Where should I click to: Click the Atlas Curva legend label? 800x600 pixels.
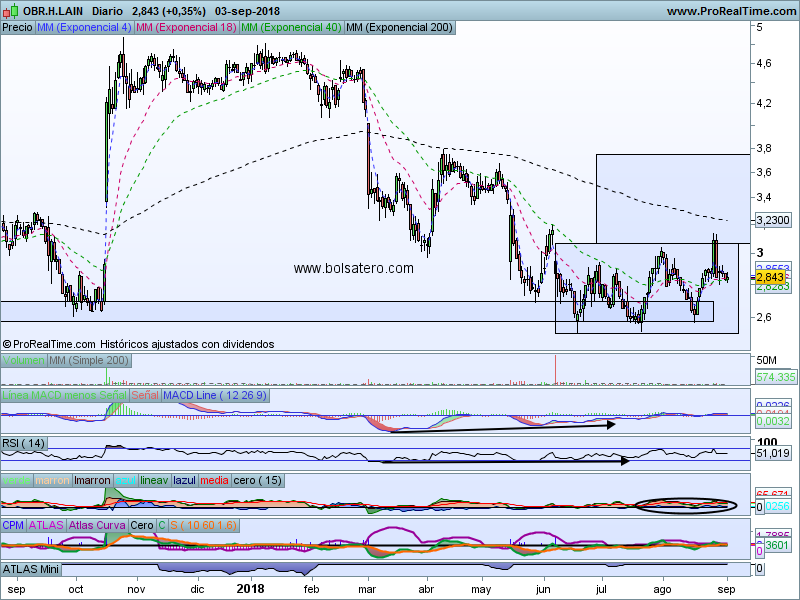(x=97, y=524)
